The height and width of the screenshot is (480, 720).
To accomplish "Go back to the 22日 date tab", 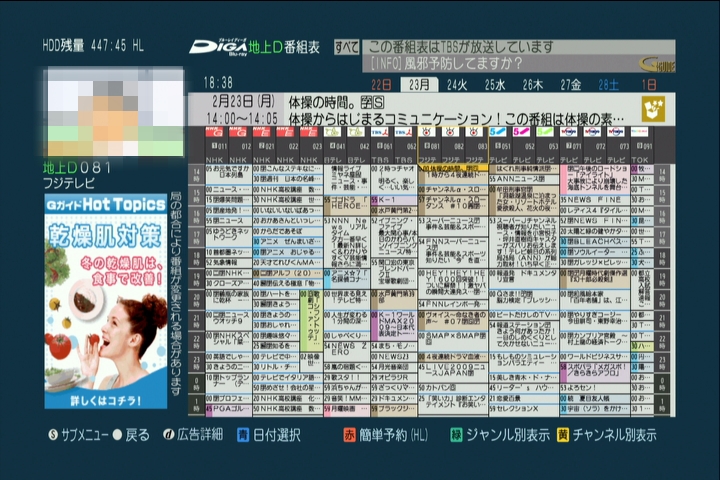I will (x=381, y=85).
